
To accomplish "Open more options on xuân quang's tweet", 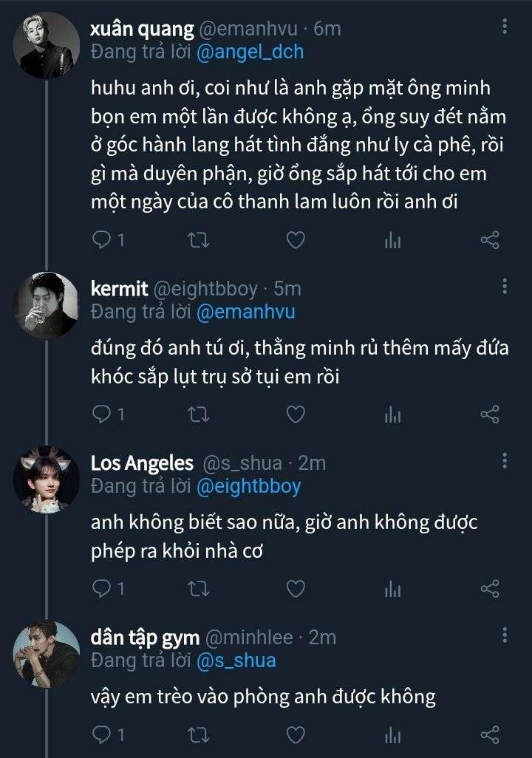I will coord(505,27).
